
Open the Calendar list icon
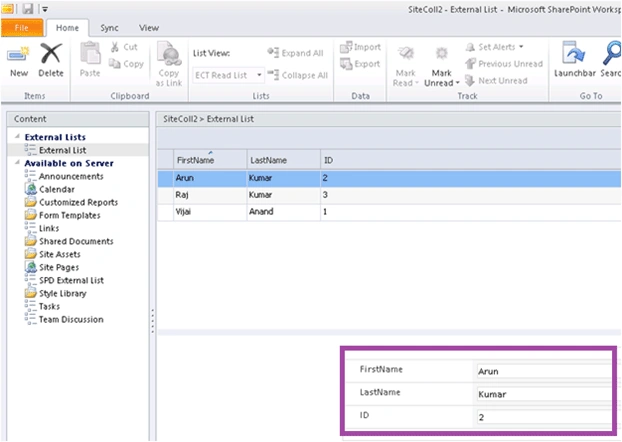[31, 189]
